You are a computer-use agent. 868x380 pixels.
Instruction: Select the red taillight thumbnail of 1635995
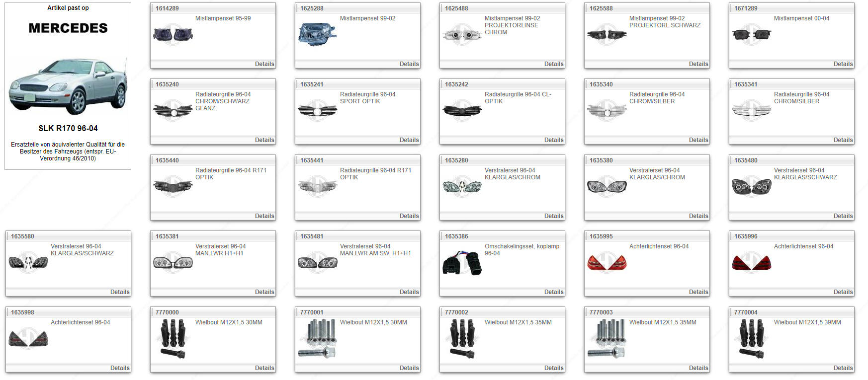pyautogui.click(x=607, y=263)
